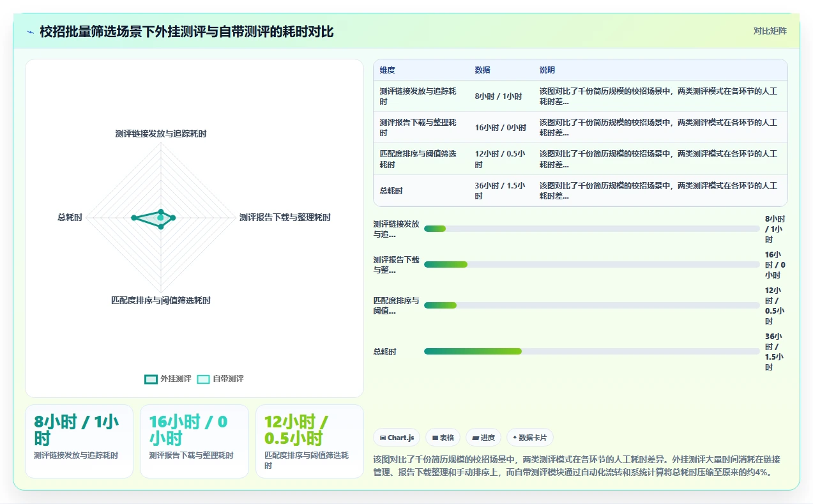Click radar axis label 测评报告下载与整理耗时

click(285, 217)
